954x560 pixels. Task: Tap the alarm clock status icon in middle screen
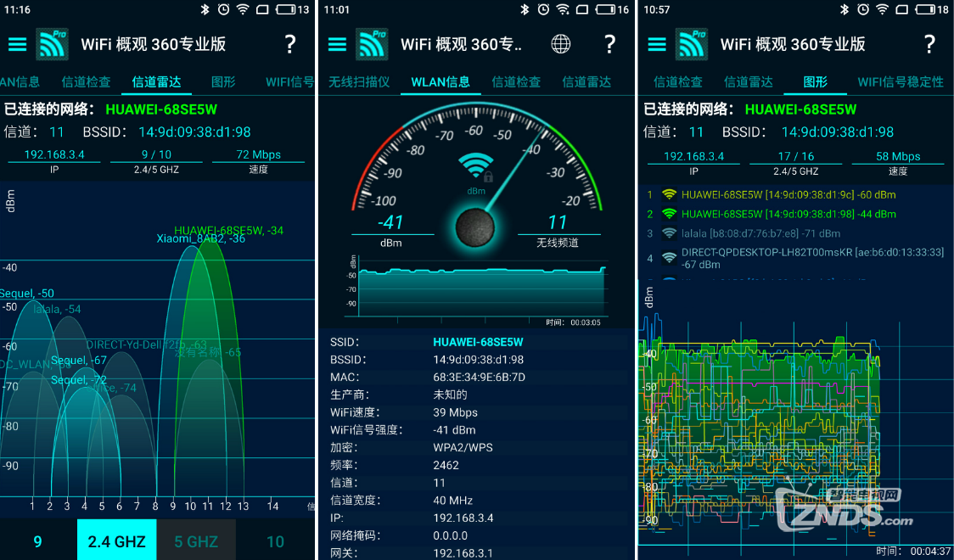tap(542, 9)
